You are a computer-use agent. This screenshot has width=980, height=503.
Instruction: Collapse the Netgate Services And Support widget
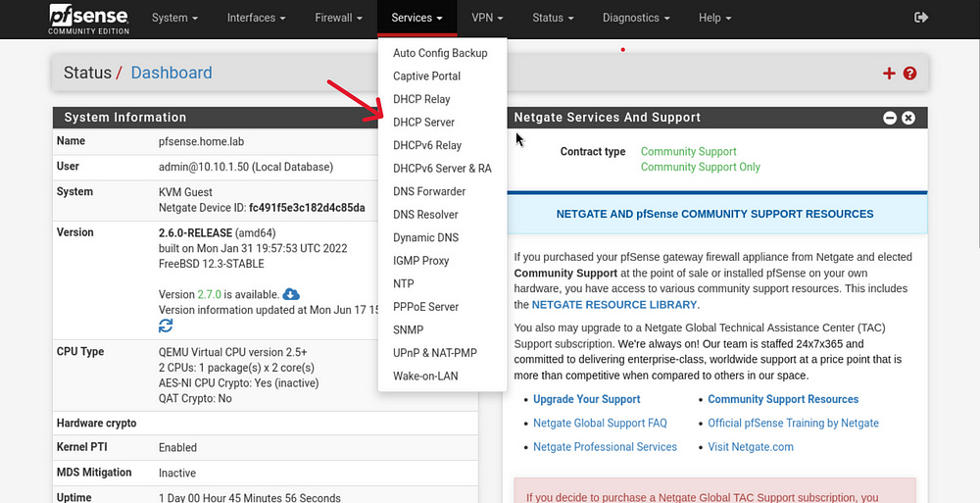(890, 118)
